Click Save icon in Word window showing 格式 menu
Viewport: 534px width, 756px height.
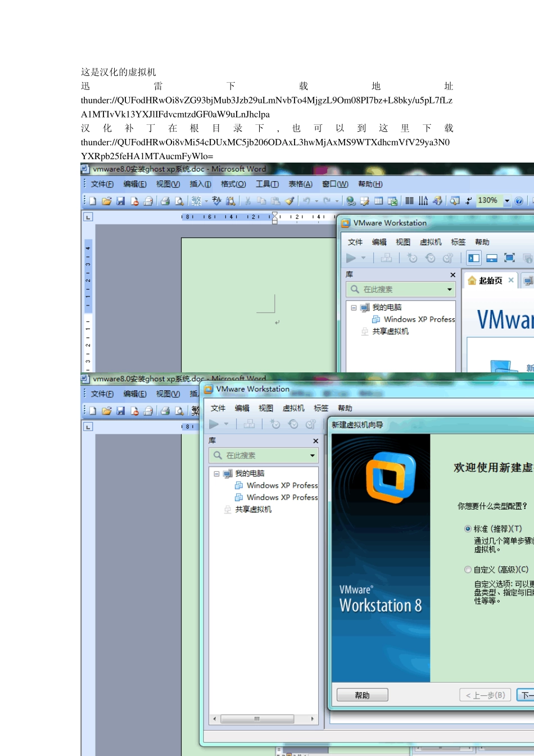120,201
